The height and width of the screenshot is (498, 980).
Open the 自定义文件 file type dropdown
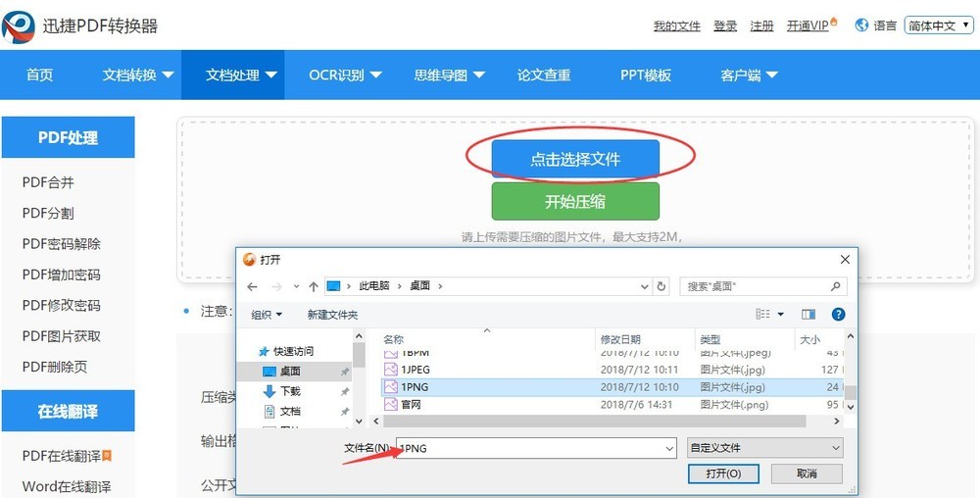(765, 448)
